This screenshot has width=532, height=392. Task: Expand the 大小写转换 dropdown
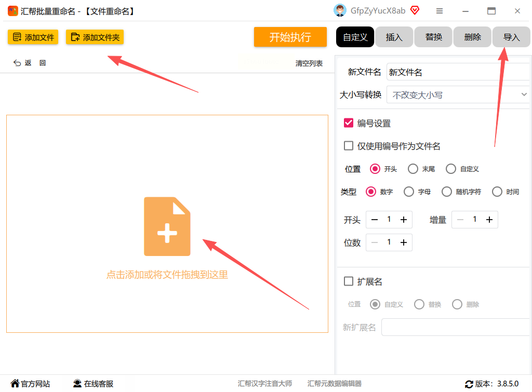tap(458, 95)
